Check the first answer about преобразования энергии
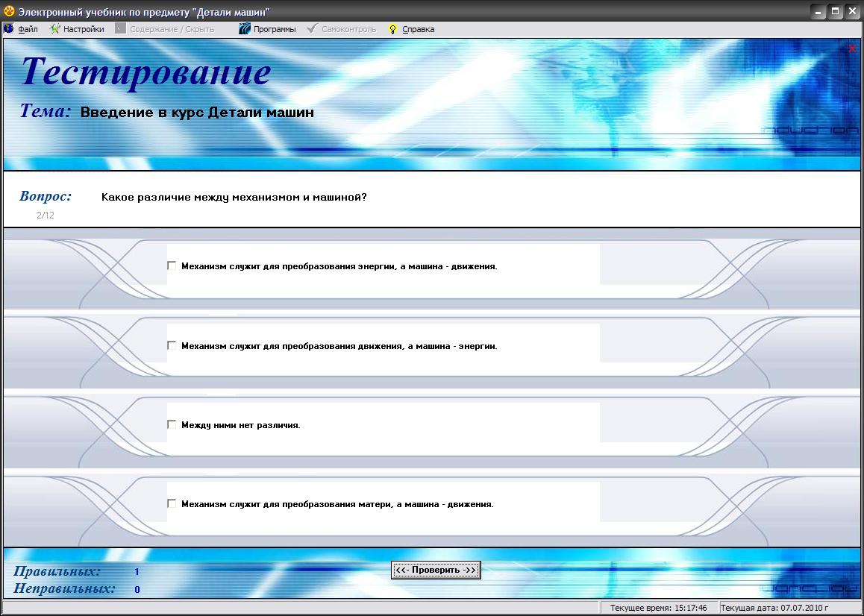 pos(172,265)
